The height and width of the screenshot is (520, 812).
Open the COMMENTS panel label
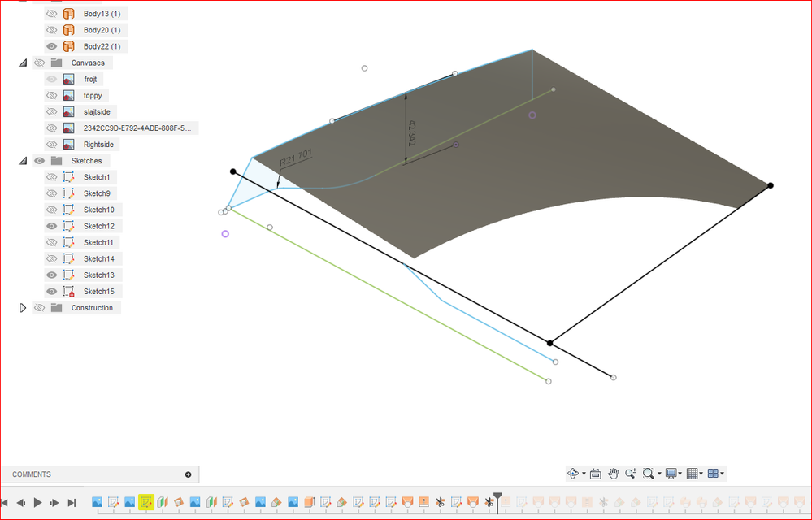click(x=32, y=474)
